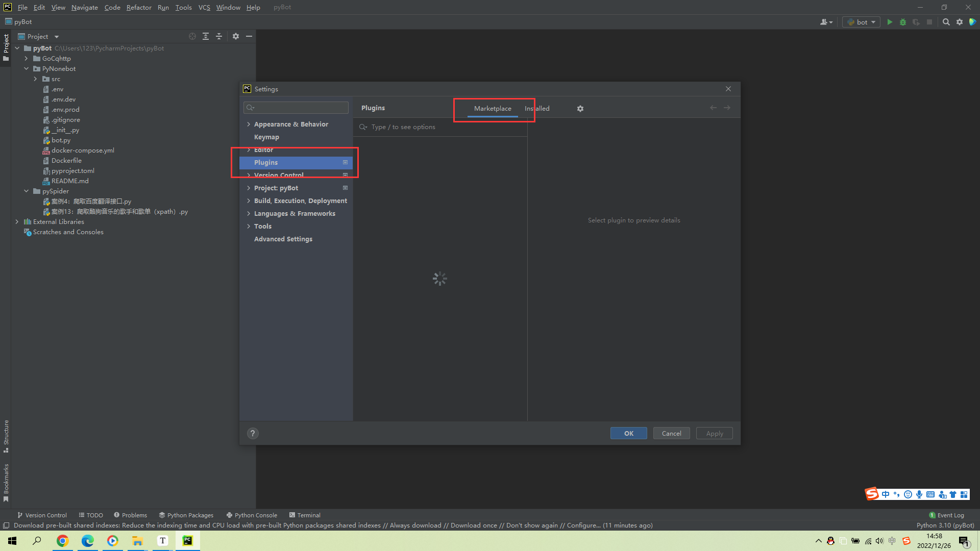The width and height of the screenshot is (980, 551).
Task: Click the green Run button
Action: click(890, 22)
